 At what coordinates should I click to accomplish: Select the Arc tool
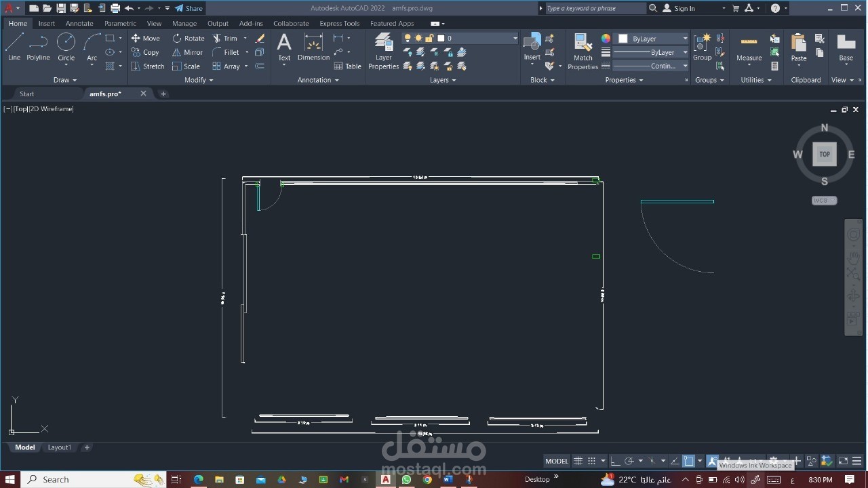[92, 47]
